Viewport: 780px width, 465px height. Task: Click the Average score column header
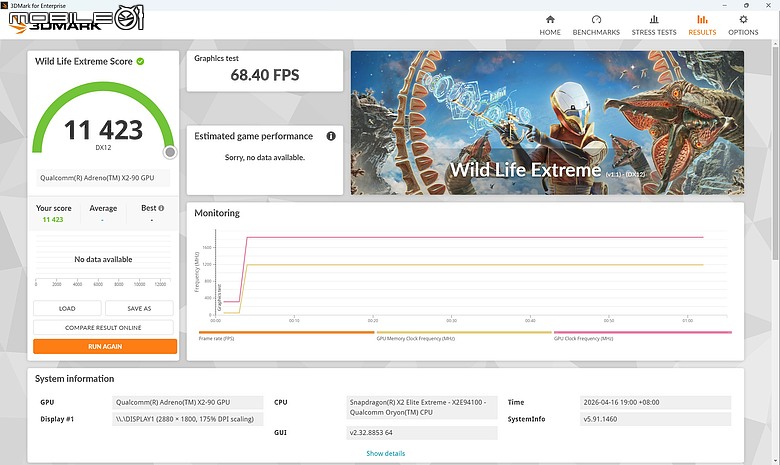click(x=103, y=208)
